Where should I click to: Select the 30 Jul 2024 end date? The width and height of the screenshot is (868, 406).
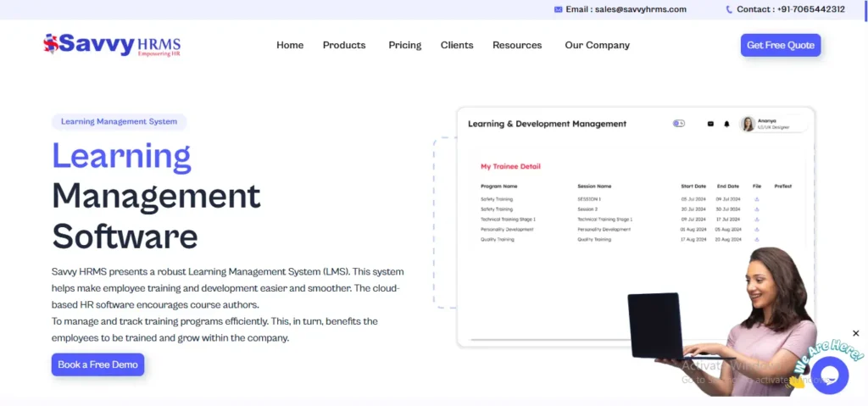point(728,209)
